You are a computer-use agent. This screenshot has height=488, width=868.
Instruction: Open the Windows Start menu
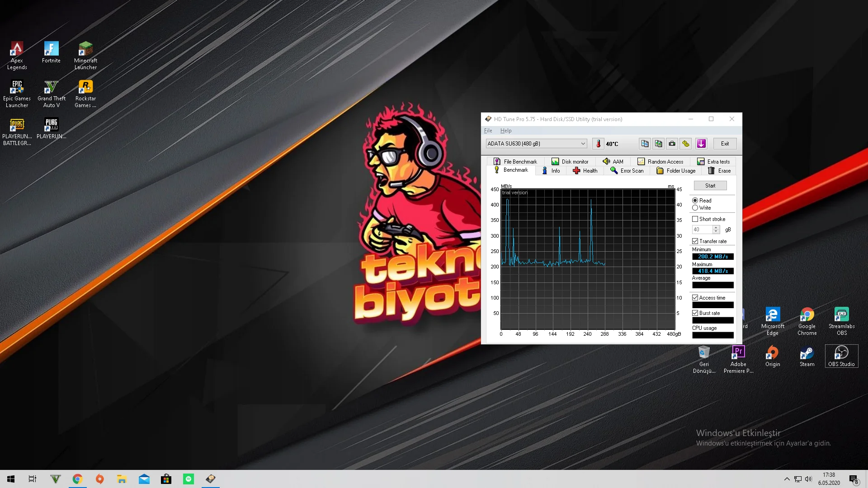pyautogui.click(x=11, y=479)
